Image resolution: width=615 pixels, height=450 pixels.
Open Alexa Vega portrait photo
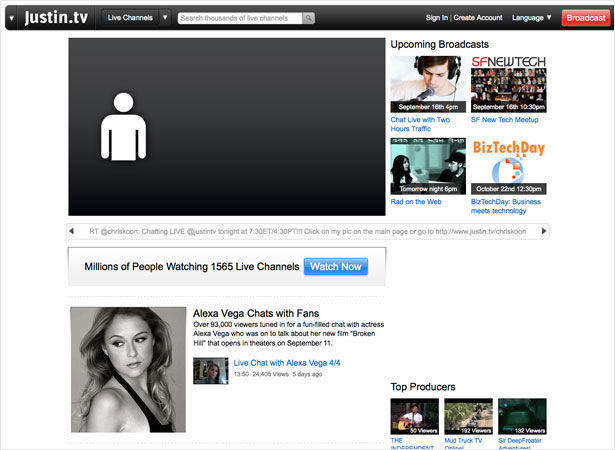[x=128, y=370]
